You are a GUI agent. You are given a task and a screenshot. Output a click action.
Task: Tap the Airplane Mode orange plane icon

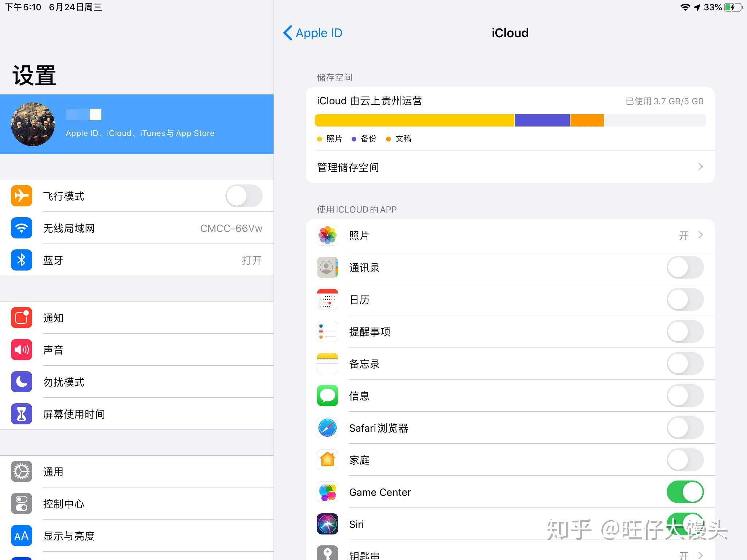pos(22,196)
